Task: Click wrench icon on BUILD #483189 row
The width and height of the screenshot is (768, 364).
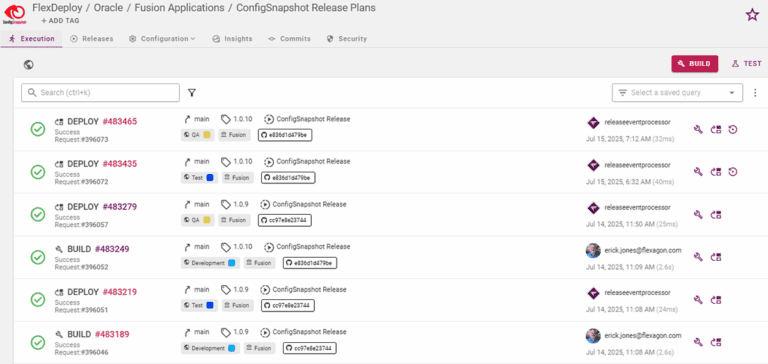Action: (698, 342)
